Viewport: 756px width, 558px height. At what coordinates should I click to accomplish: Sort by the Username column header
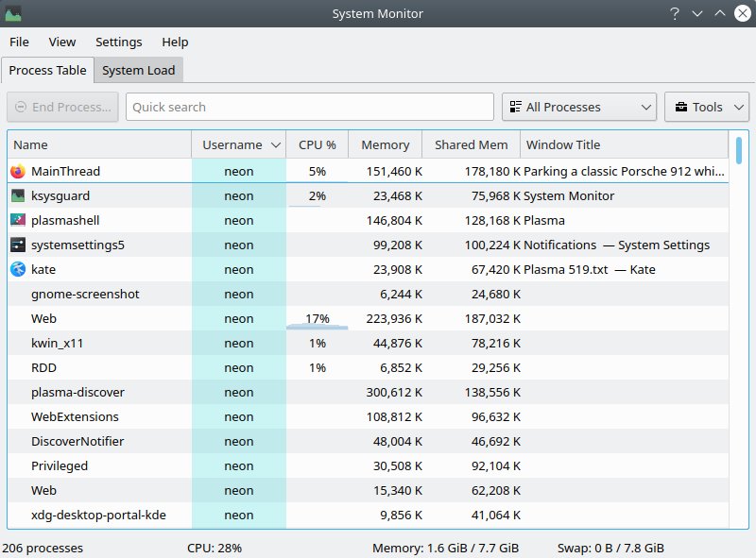[238, 145]
